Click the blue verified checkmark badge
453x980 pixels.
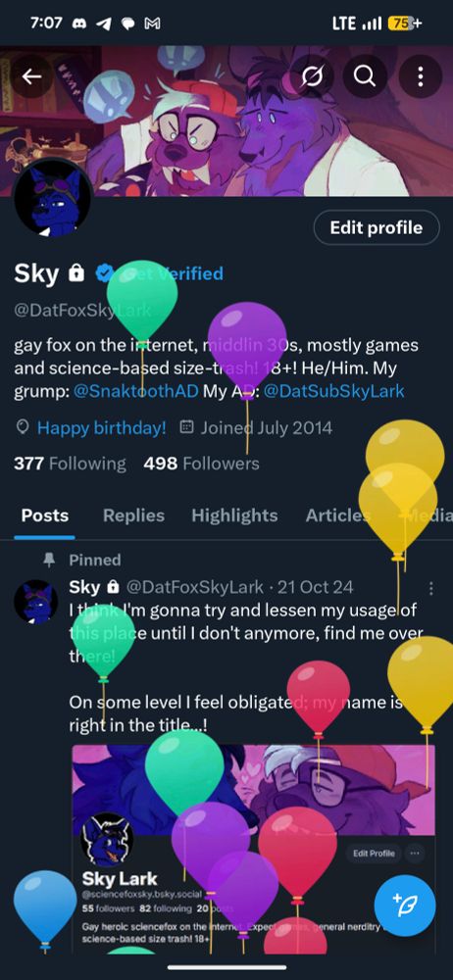(x=105, y=273)
